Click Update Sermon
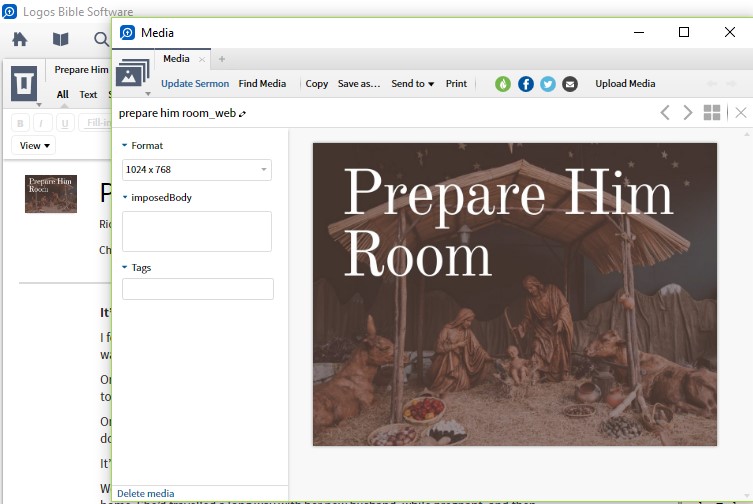This screenshot has width=753, height=504. [x=195, y=84]
